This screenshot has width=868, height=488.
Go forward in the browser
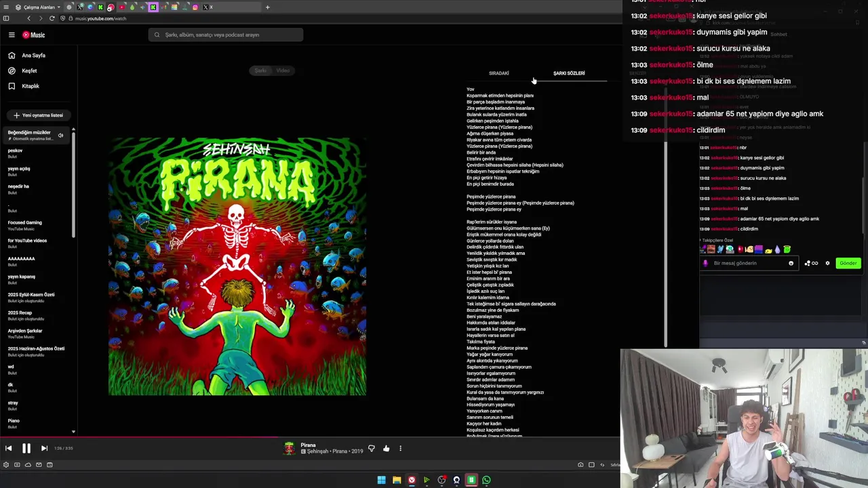pyautogui.click(x=40, y=18)
